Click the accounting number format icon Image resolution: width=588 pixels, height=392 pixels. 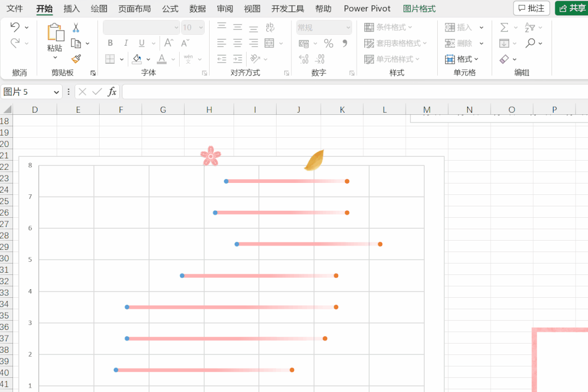point(304,44)
